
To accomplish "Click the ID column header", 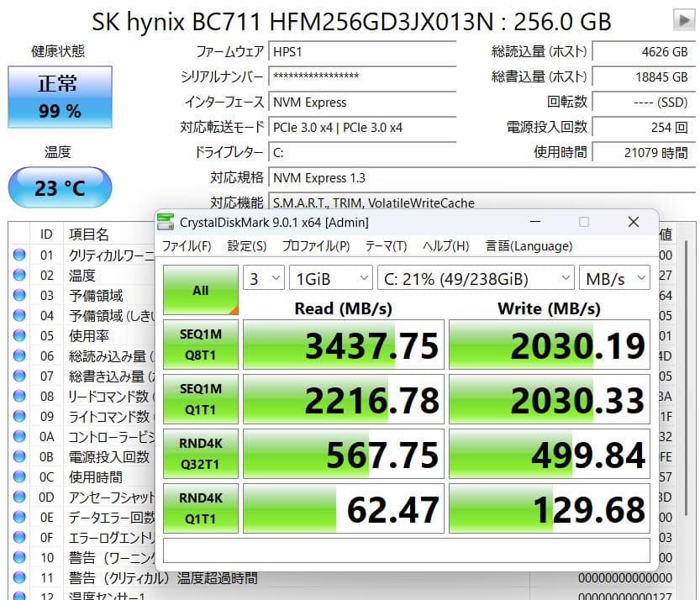I will click(x=46, y=234).
